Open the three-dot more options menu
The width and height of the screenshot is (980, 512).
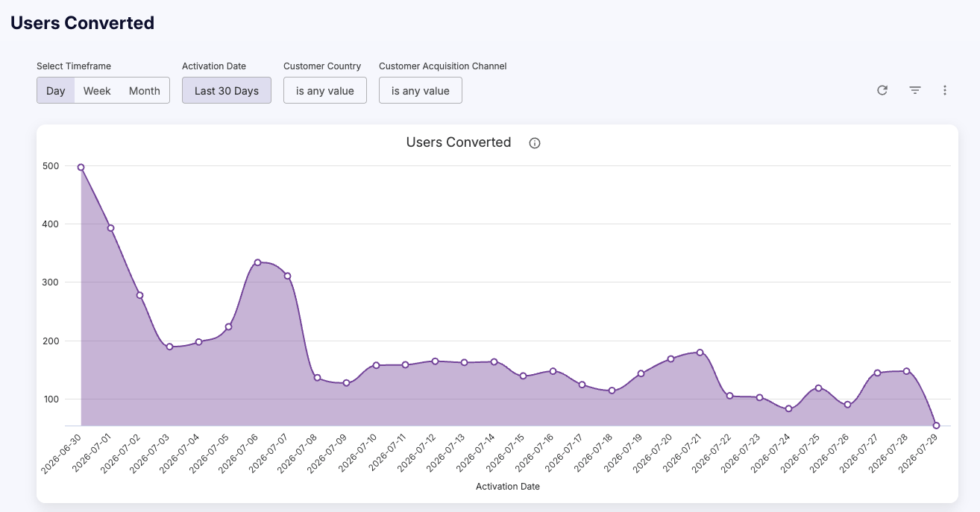tap(945, 90)
